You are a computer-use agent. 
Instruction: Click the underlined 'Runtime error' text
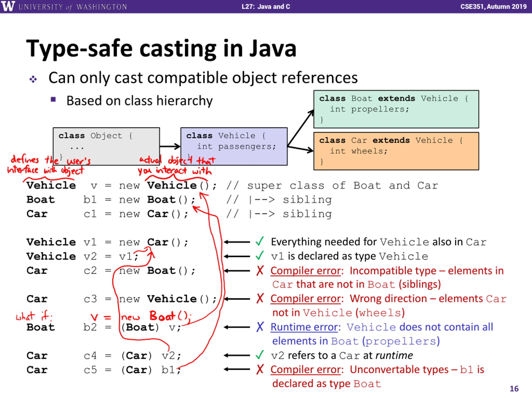pyautogui.click(x=304, y=327)
